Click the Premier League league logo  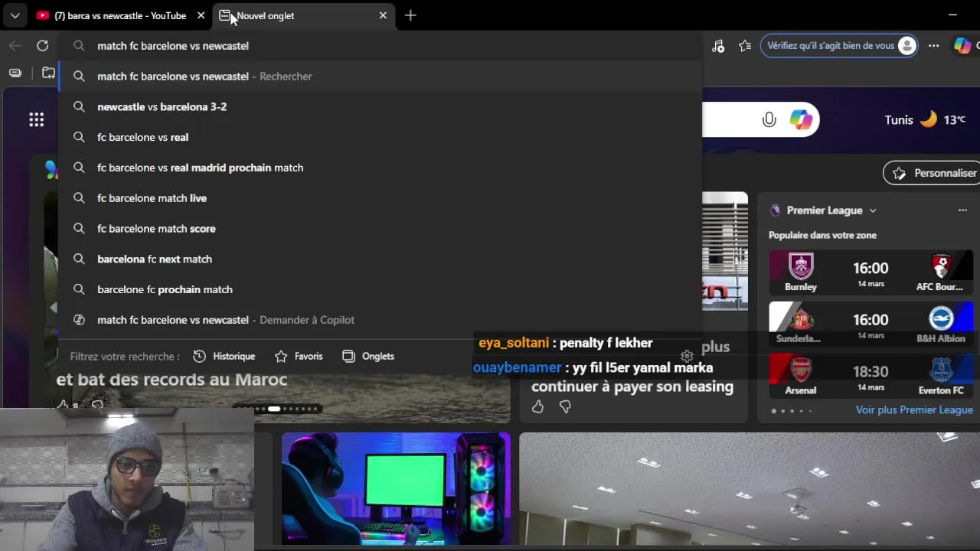[776, 210]
